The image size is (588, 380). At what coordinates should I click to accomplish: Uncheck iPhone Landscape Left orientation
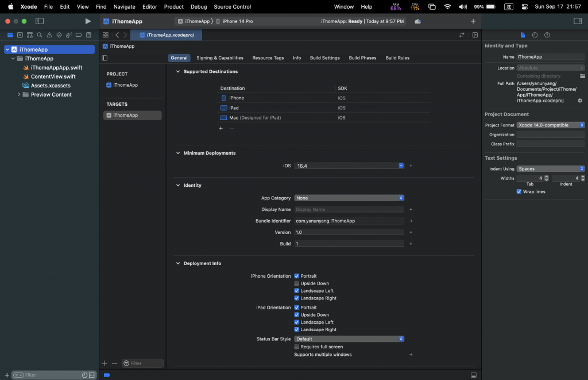pyautogui.click(x=297, y=291)
